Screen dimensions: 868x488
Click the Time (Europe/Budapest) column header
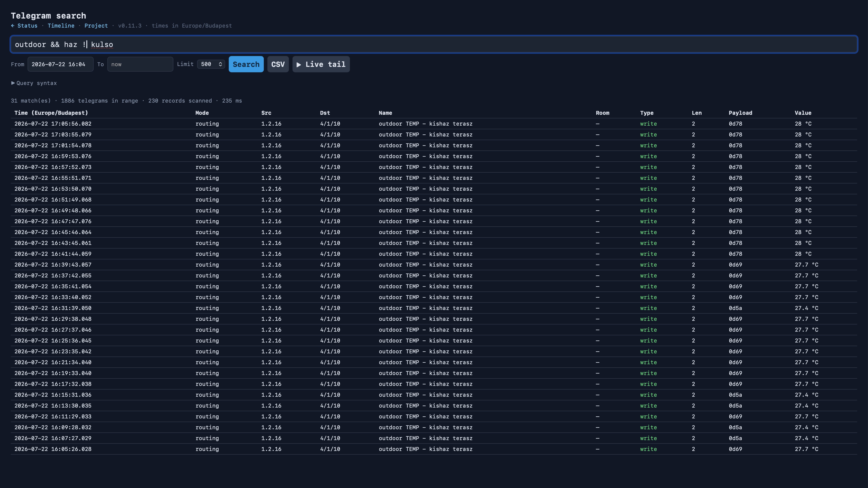coord(51,113)
